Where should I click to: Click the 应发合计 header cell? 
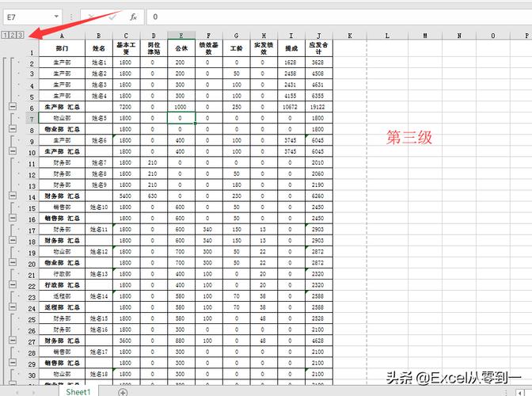318,48
